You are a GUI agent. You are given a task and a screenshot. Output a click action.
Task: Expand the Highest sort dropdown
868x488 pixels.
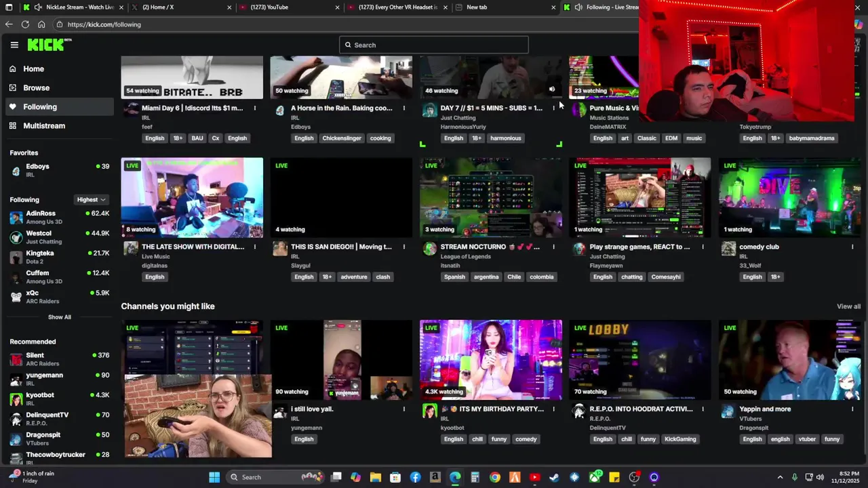point(92,199)
